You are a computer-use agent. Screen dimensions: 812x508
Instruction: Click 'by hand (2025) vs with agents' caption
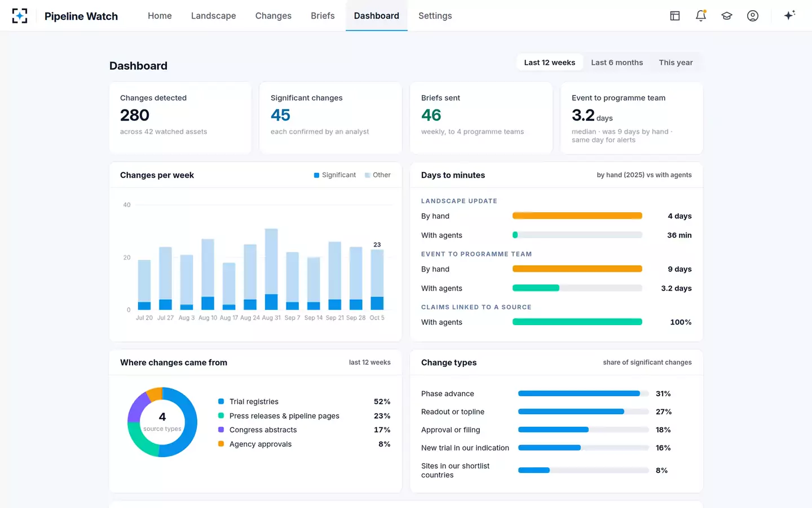[644, 175]
